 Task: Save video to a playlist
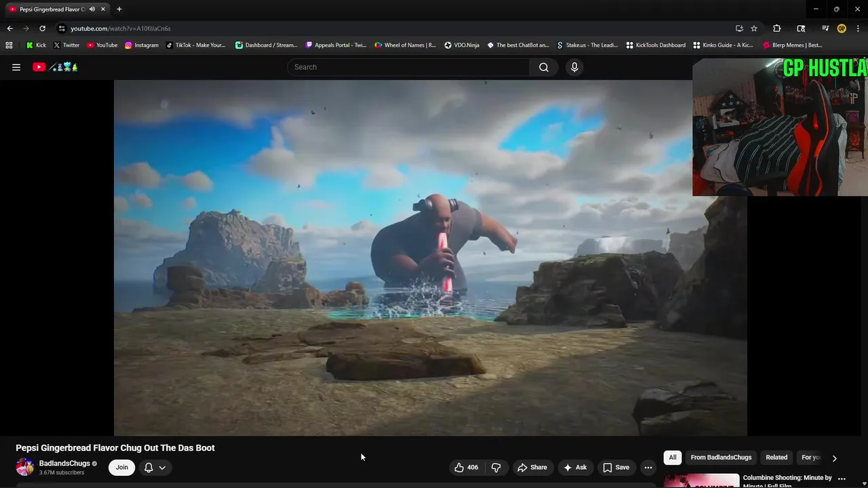pyautogui.click(x=616, y=467)
